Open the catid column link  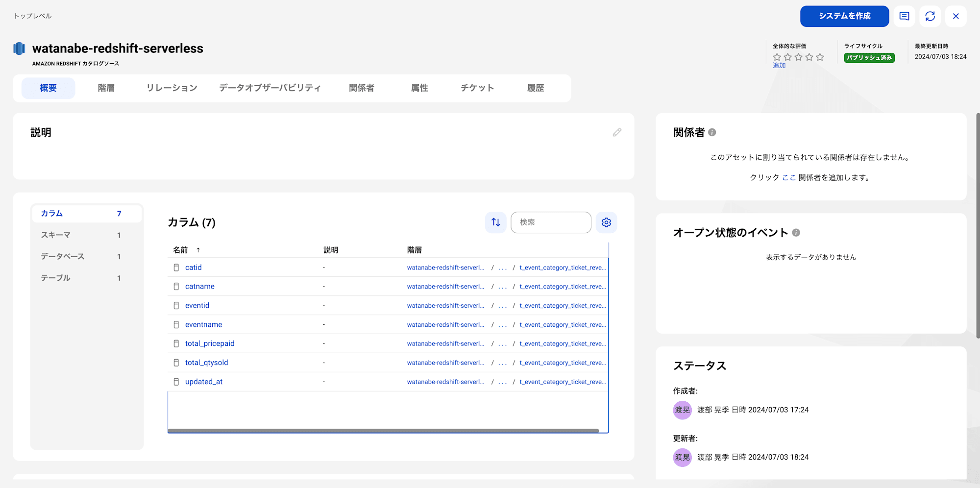click(194, 268)
